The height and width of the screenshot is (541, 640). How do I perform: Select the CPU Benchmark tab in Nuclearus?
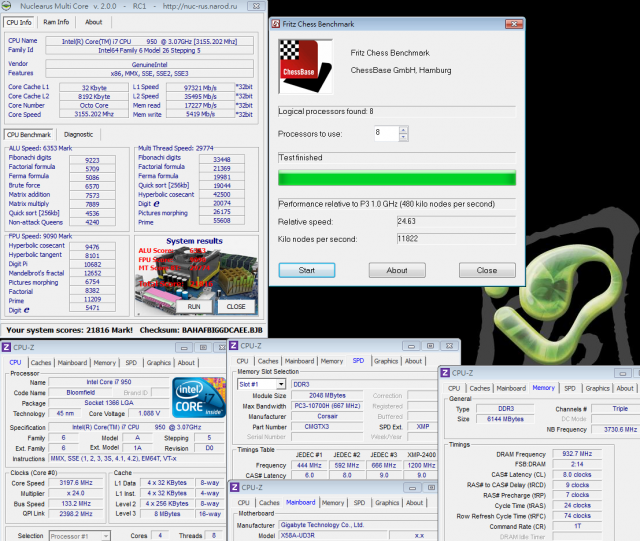[x=29, y=134]
